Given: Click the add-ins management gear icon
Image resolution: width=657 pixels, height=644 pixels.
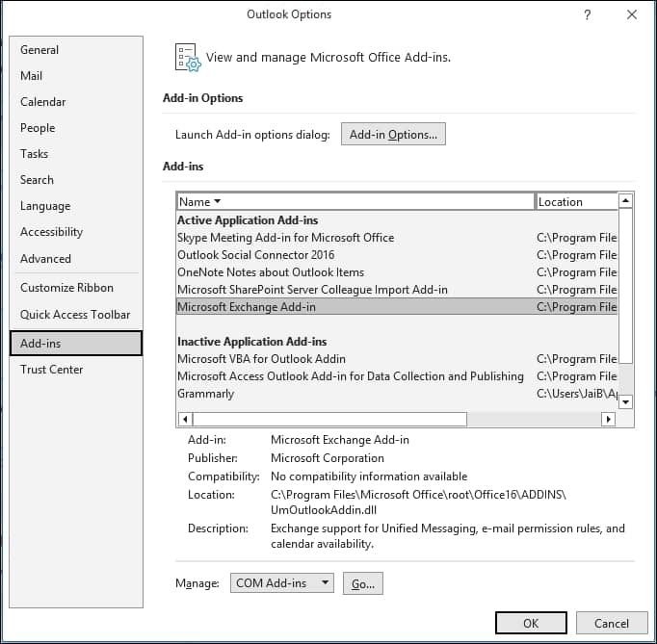Looking at the screenshot, I should (x=188, y=58).
